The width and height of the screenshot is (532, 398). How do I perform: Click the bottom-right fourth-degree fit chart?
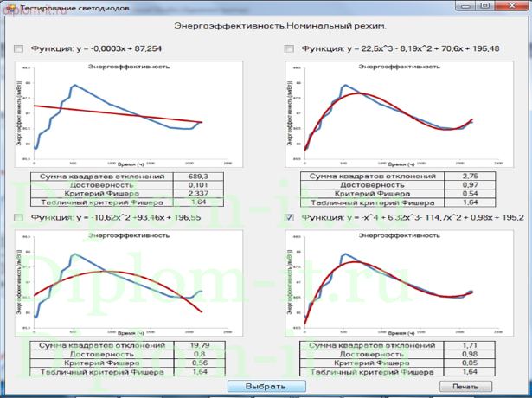[398, 282]
